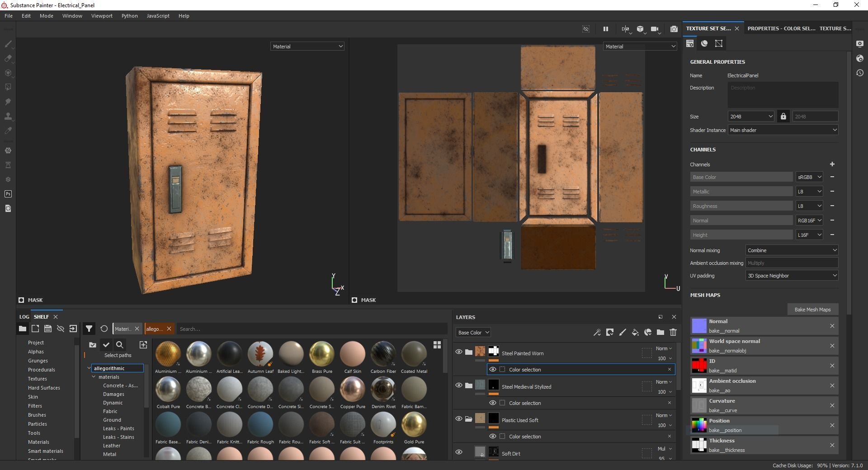Select the Smart materials shelf category
Image resolution: width=868 pixels, height=470 pixels.
point(46,451)
